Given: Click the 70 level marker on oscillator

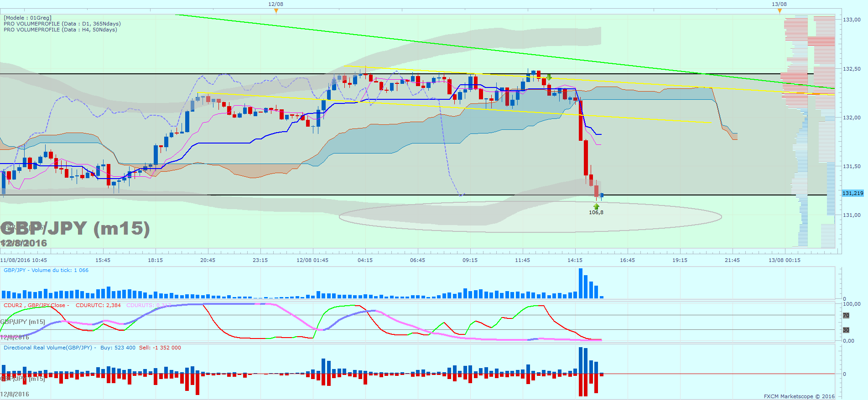Looking at the screenshot, I should tap(846, 315).
